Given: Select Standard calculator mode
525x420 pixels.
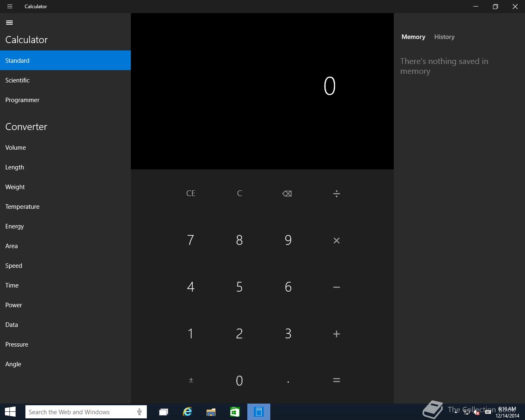Looking at the screenshot, I should tap(65, 60).
